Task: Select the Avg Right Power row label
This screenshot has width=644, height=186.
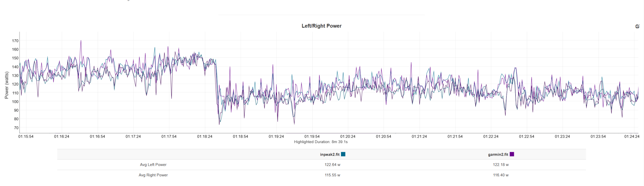Action: pyautogui.click(x=153, y=175)
